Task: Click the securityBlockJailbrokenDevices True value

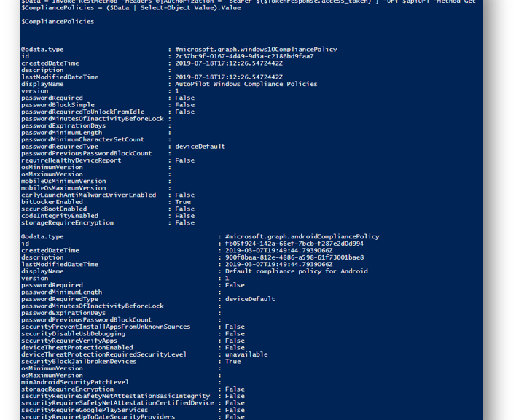Action: [233, 362]
